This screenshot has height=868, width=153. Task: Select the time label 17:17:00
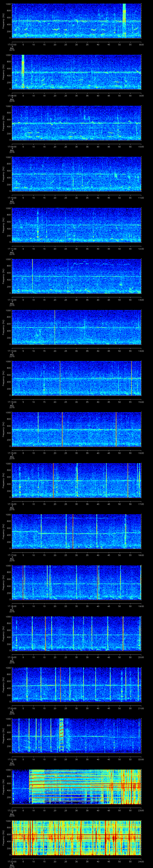(12, 555)
